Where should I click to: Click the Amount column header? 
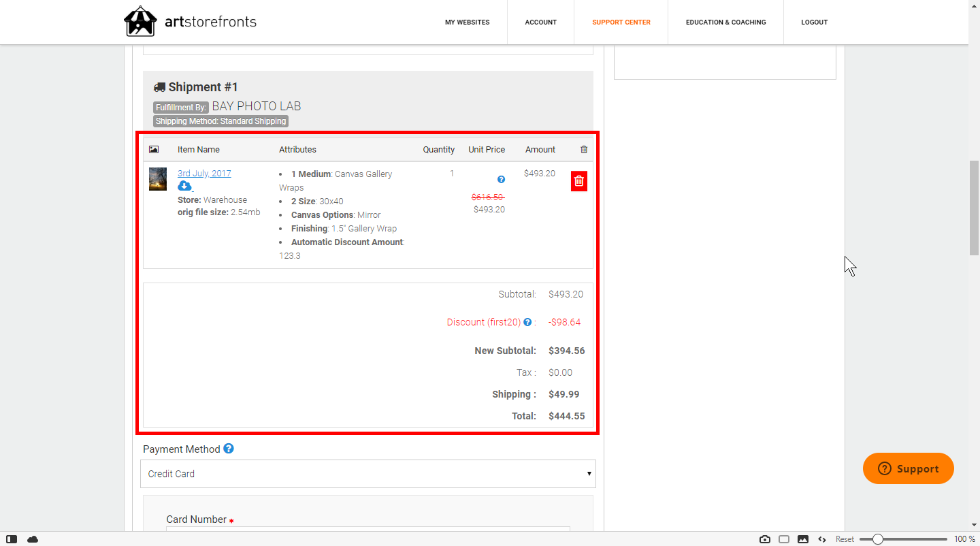pyautogui.click(x=540, y=150)
